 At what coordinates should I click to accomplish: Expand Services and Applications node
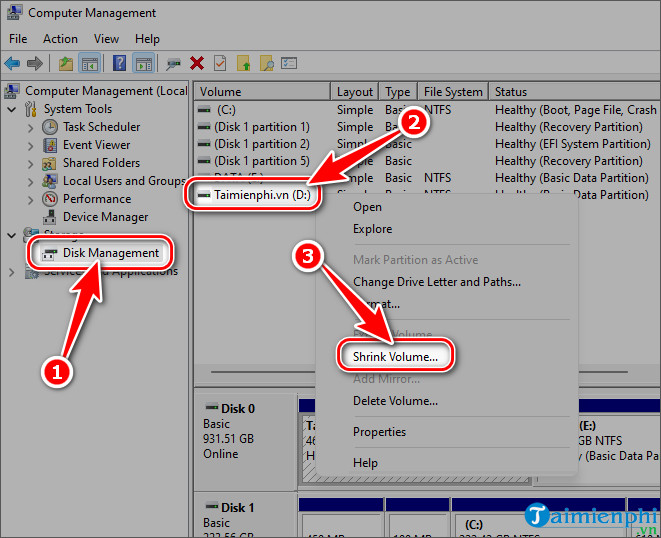(11, 273)
